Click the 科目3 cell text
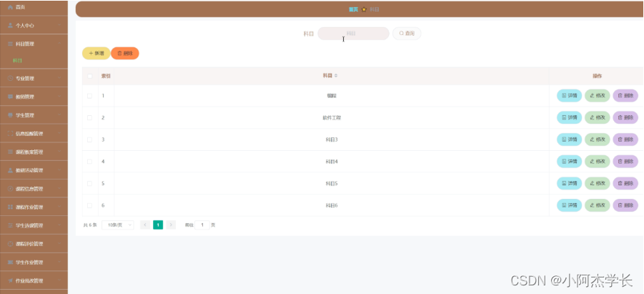The width and height of the screenshot is (644, 294). pos(332,139)
